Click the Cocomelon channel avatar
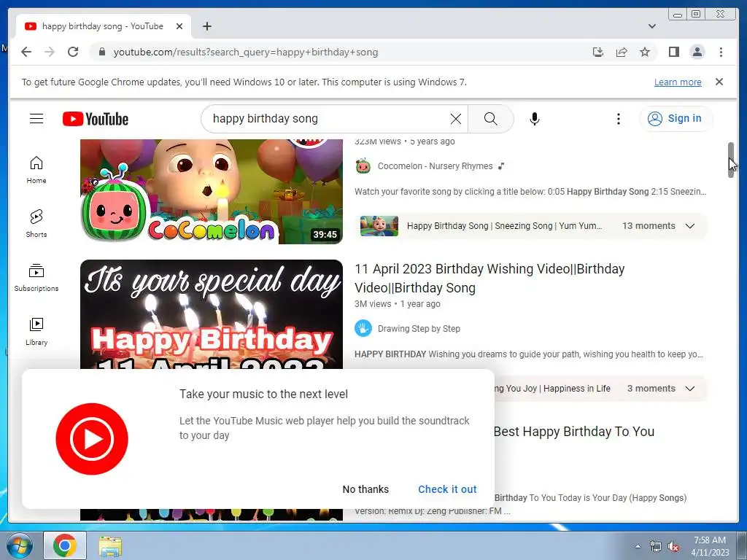Screen dimensions: 747x560 [363, 166]
